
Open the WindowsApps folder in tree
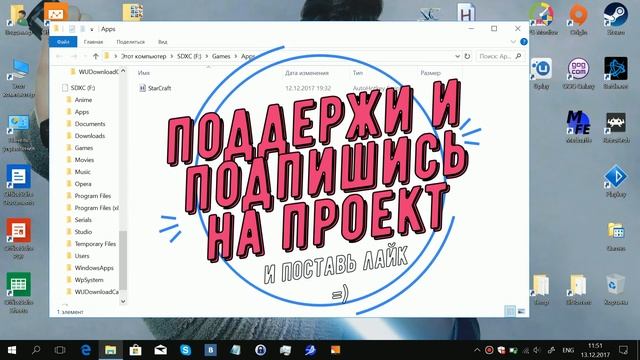coord(94,268)
